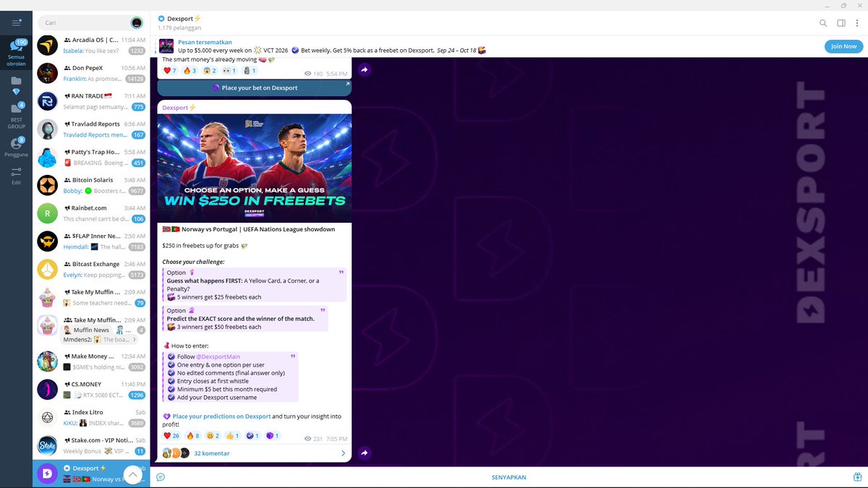Image resolution: width=868 pixels, height=488 pixels.
Task: Forward the upper message with the share arrow
Action: [x=365, y=70]
